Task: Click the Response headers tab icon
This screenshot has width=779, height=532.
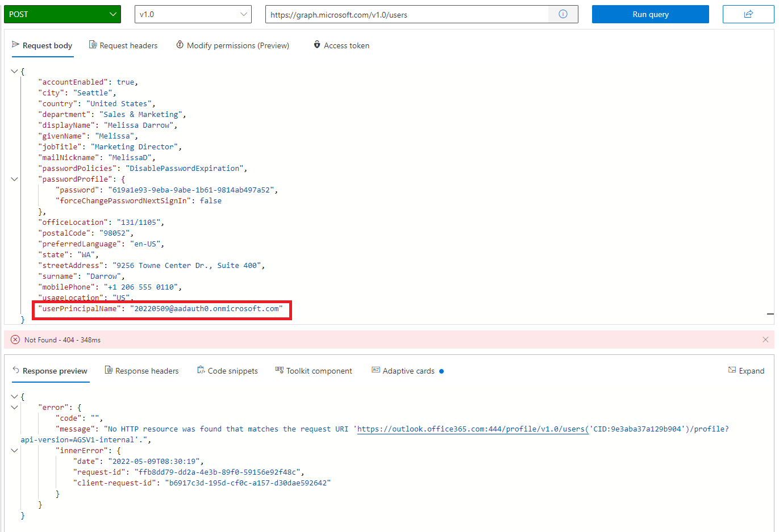Action: (109, 370)
